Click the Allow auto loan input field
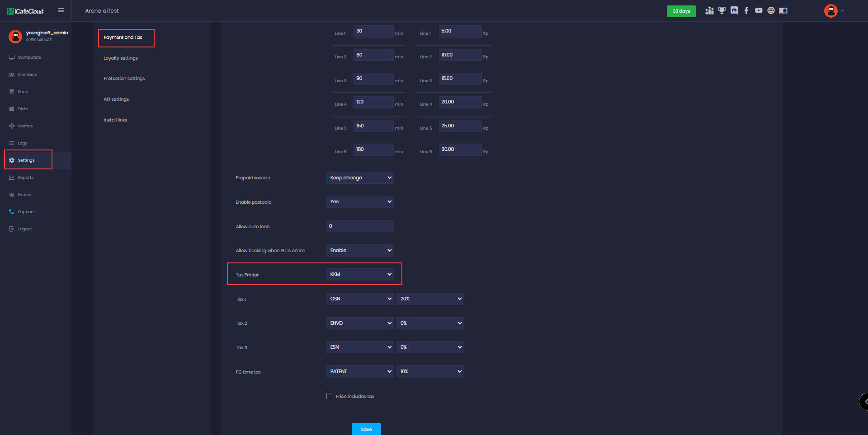 [x=360, y=226]
